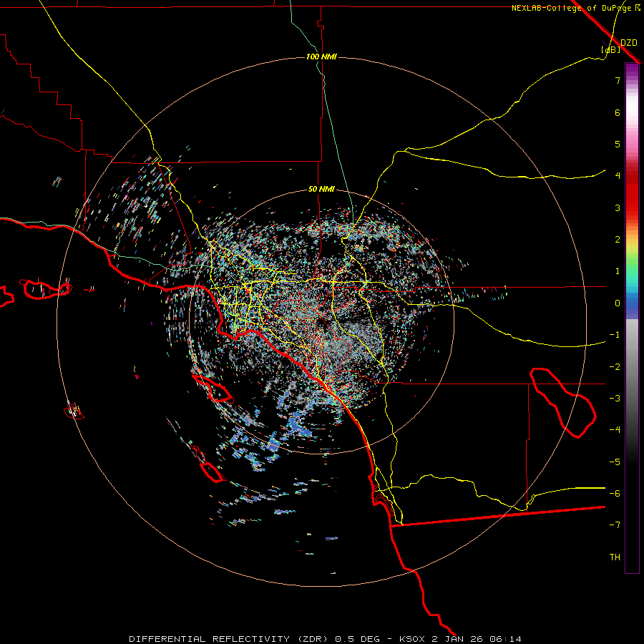Viewport: 644px width, 644px height.
Task: Click the positive 5 value on the dB scale
Action: (x=618, y=144)
